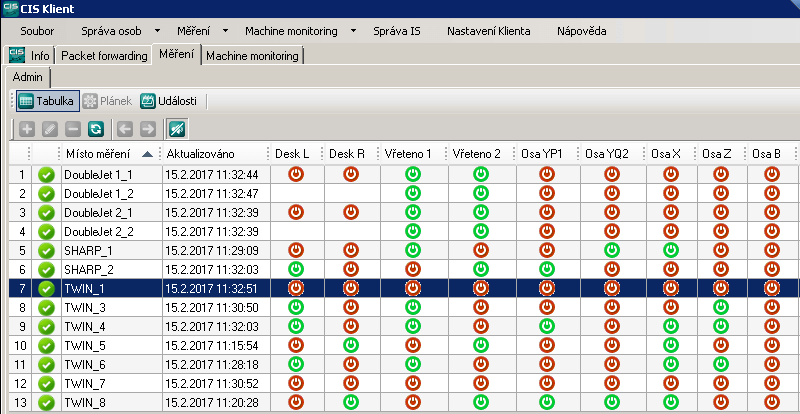Sort by the Místo měření column header
The width and height of the screenshot is (800, 414).
100,154
